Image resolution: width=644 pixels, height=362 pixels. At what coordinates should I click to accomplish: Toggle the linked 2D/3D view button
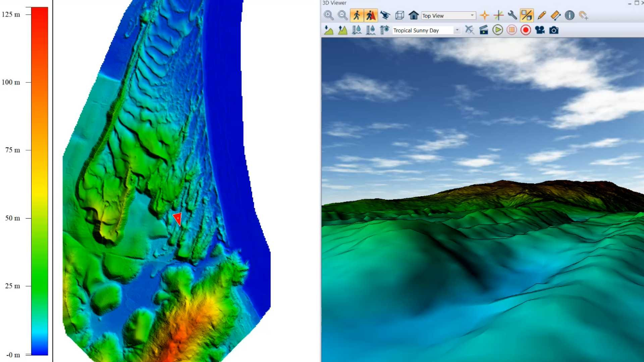pyautogui.click(x=527, y=15)
